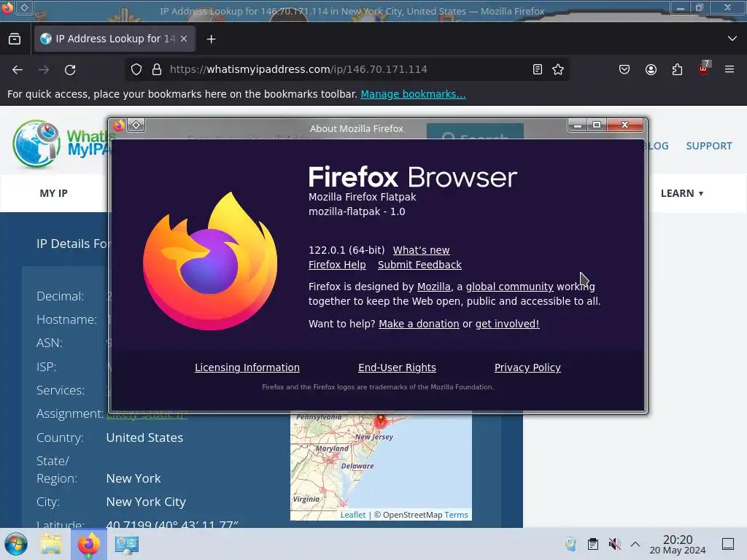Open the uBlock Origin extension icon
This screenshot has height=560, width=747.
[x=704, y=69]
